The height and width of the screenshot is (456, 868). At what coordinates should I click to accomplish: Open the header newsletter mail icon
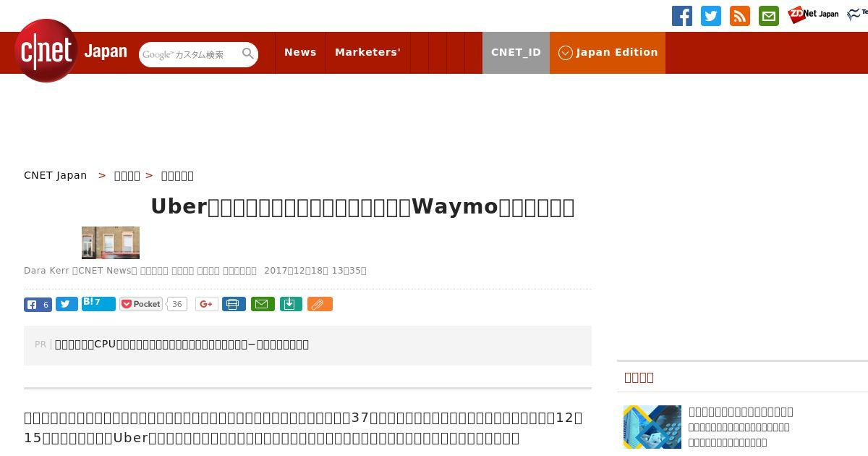pyautogui.click(x=769, y=16)
